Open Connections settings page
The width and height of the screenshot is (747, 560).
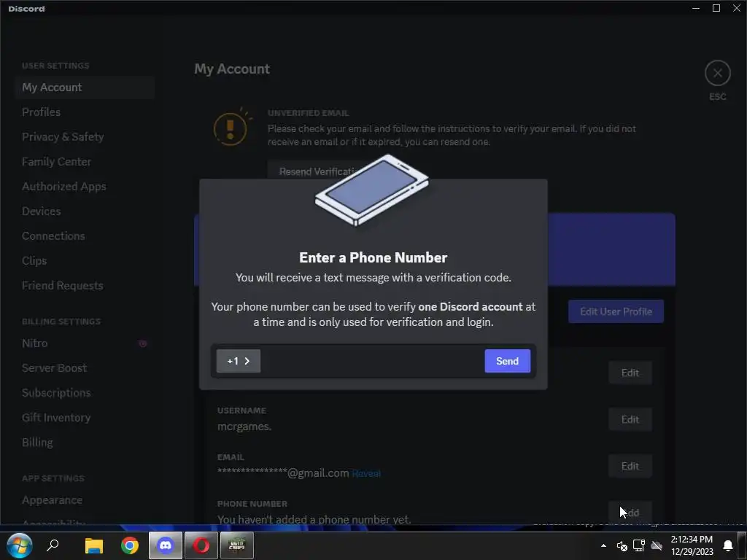tap(85, 236)
